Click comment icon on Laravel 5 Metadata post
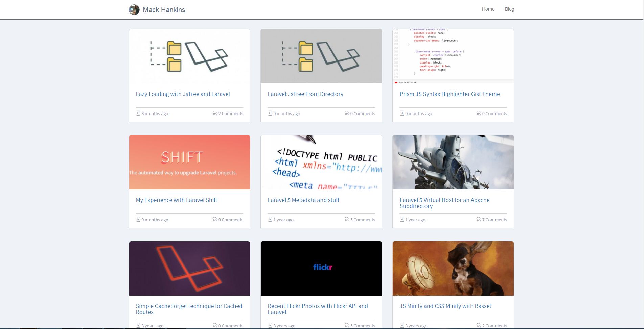 (x=347, y=219)
